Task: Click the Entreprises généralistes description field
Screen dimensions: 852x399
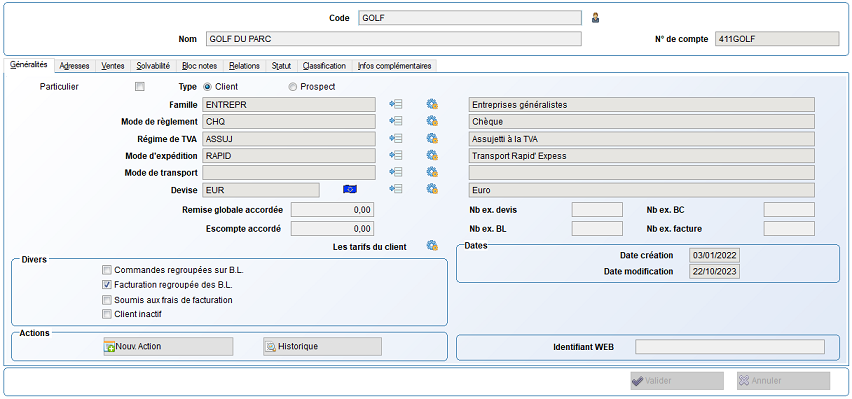Action: (641, 104)
